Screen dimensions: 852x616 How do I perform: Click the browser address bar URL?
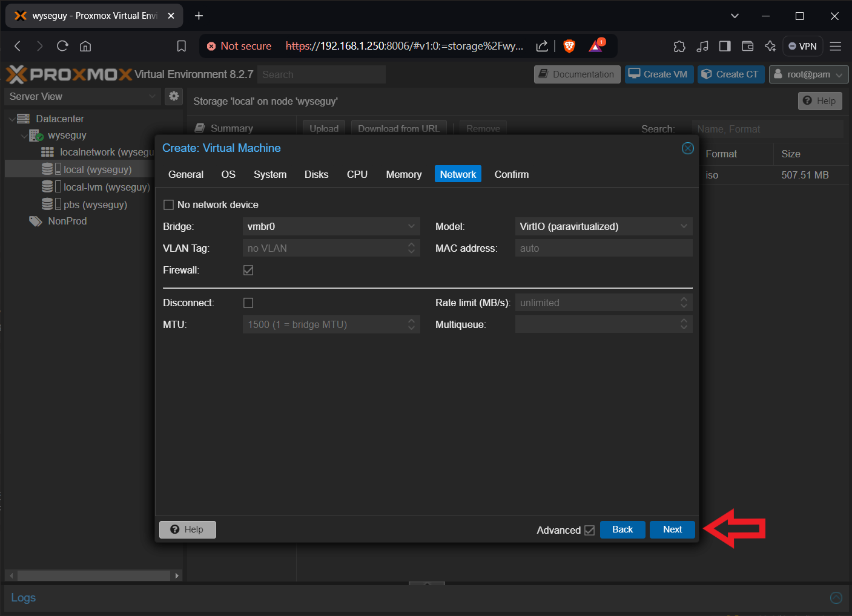click(405, 46)
